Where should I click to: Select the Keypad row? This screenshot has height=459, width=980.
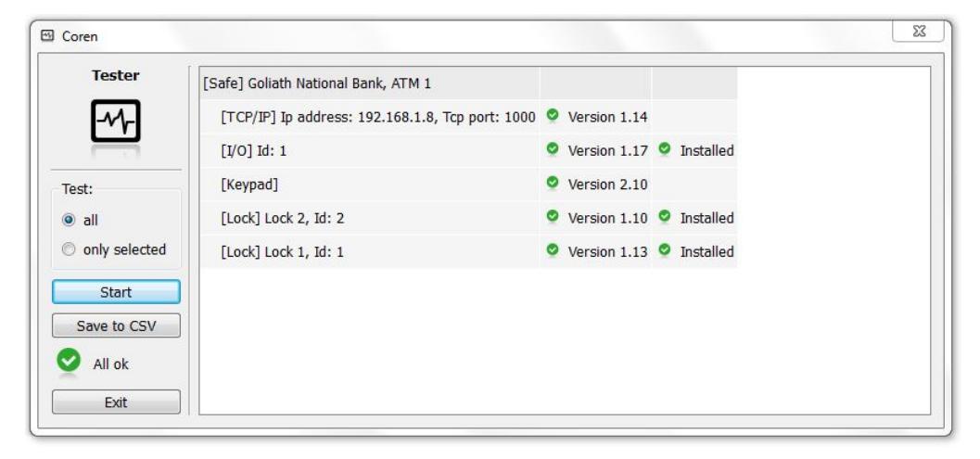[468, 185]
